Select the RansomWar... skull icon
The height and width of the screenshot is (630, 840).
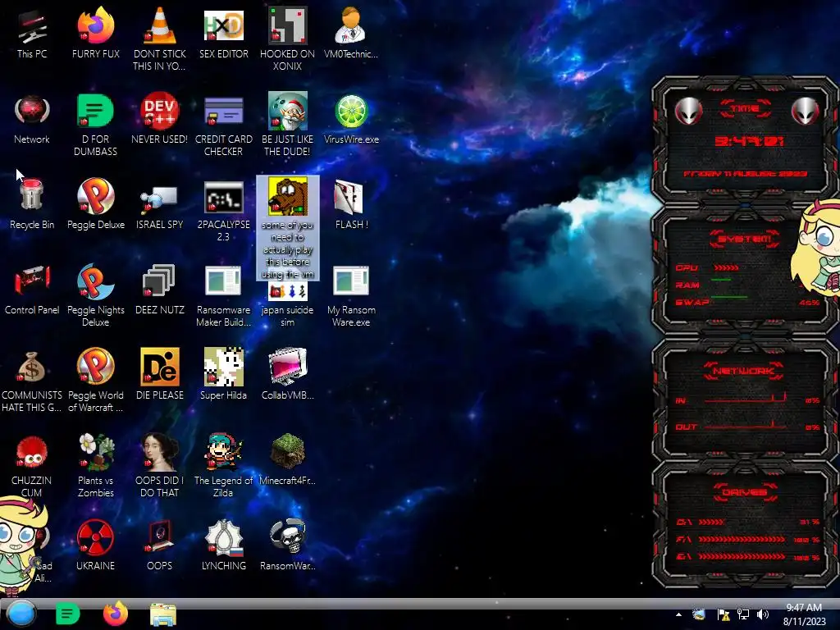[288, 536]
